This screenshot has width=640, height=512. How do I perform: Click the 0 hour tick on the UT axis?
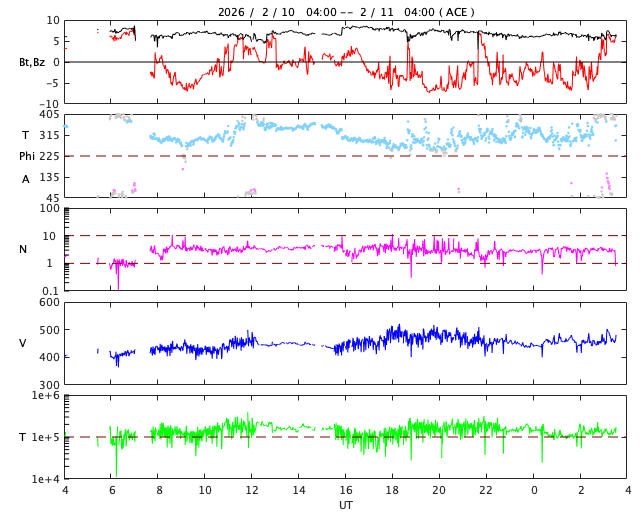tap(534, 491)
